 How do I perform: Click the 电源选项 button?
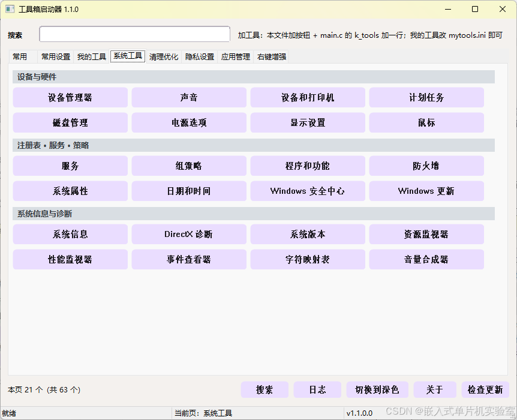[x=189, y=122]
